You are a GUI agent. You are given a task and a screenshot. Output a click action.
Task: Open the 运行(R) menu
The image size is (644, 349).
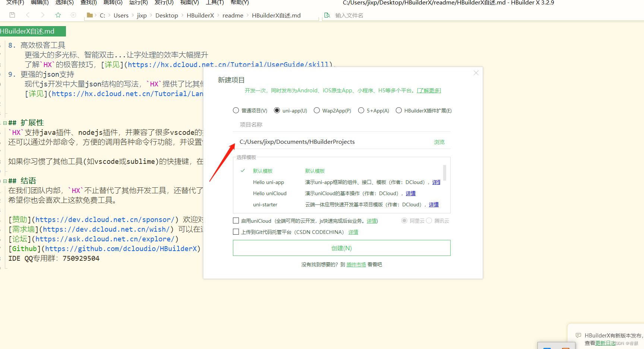tap(139, 3)
